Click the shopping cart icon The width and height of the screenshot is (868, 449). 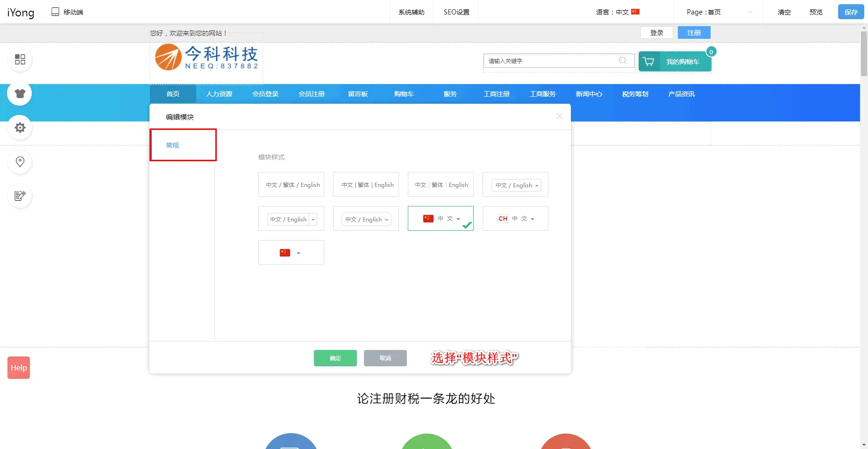(x=648, y=62)
